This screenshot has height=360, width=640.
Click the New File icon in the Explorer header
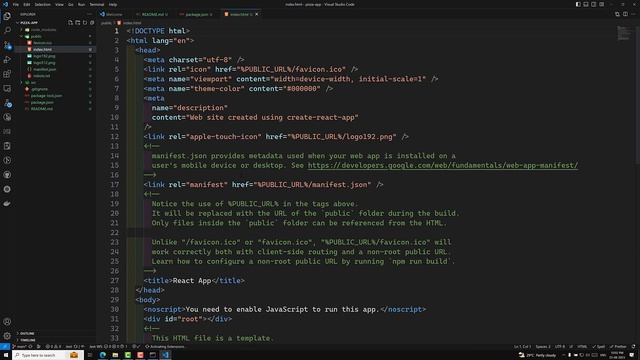pyautogui.click(x=71, y=23)
